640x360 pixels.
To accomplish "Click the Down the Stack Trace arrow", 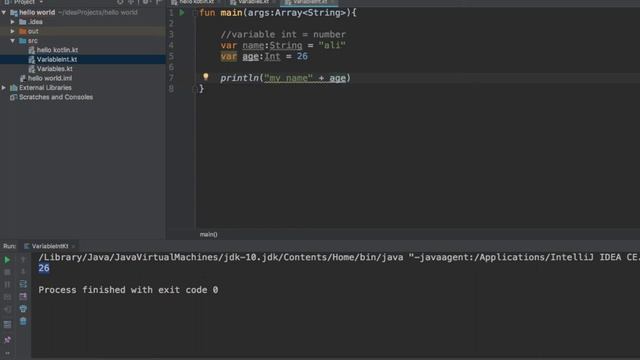I will point(23,272).
